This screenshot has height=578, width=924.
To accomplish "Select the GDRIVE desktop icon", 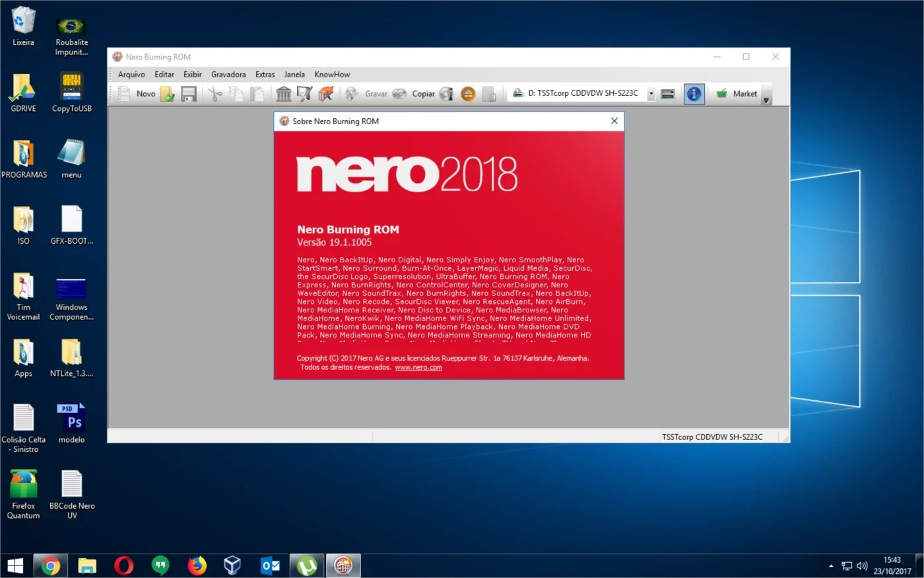I will 23,93.
